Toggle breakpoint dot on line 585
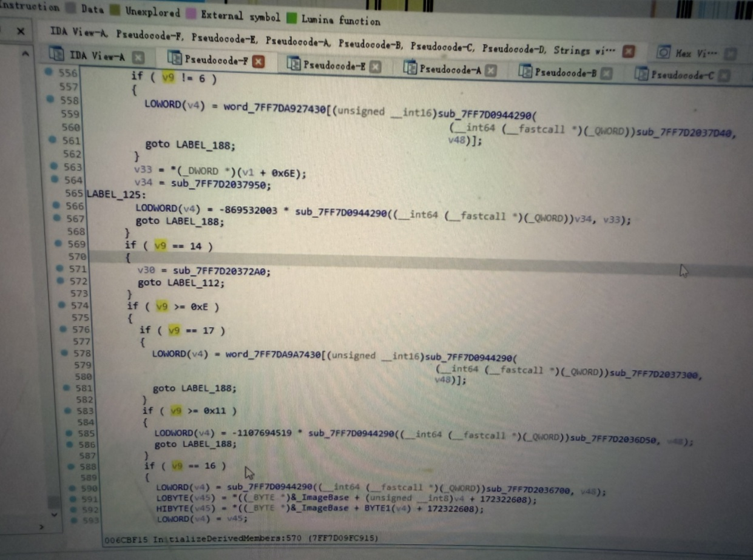This screenshot has width=753, height=560. [69, 433]
